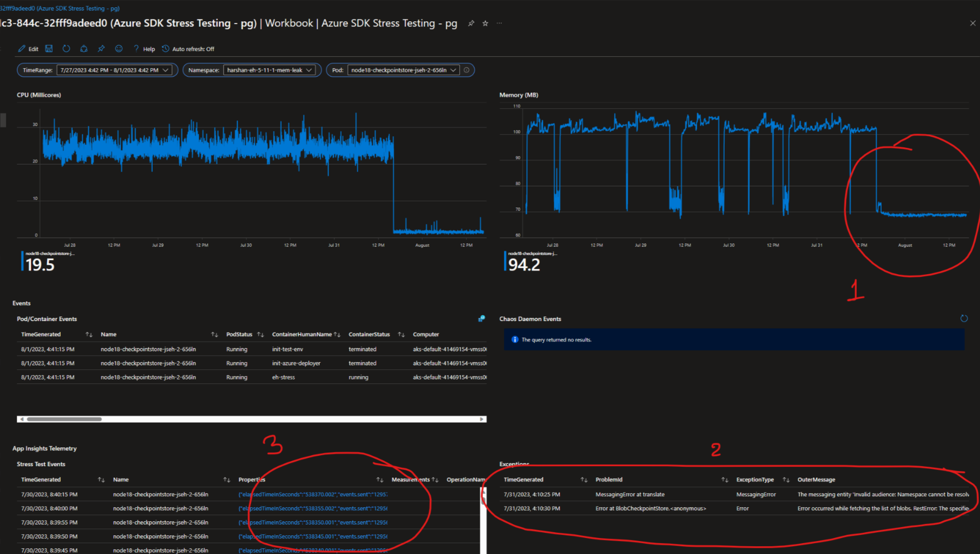Viewport: 980px width, 554px height.
Task: Mark the workbook as favorite with the star
Action: [485, 23]
